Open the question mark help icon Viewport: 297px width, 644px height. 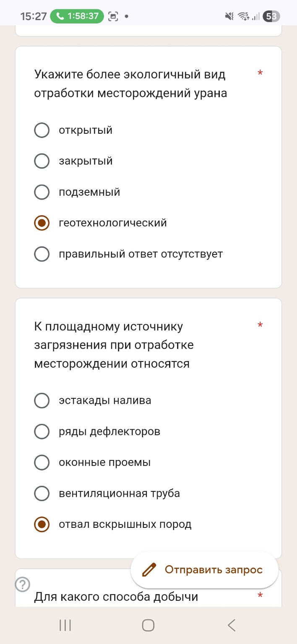click(23, 583)
